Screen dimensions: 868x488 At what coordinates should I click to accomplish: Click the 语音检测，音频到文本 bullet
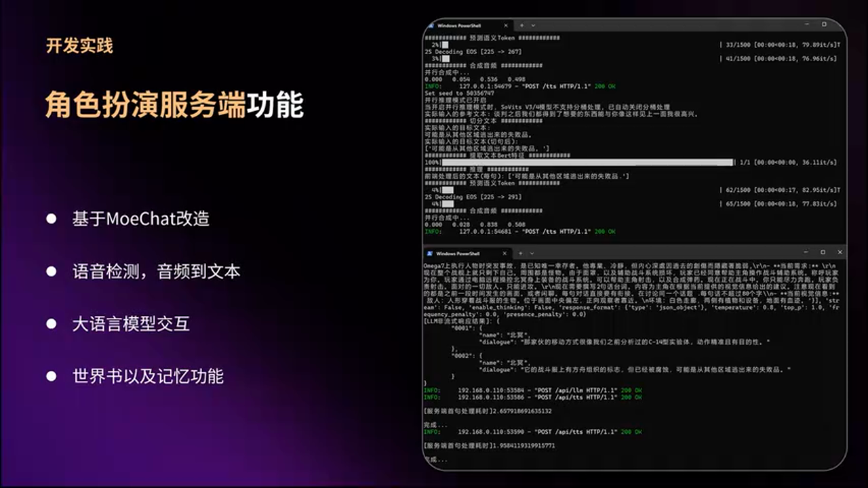(156, 272)
